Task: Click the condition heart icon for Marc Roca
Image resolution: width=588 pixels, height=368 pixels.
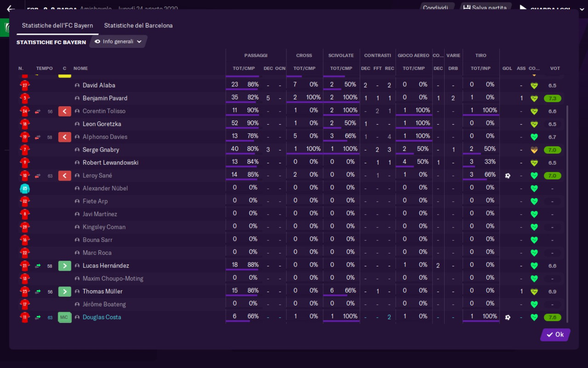Action: coord(534,253)
